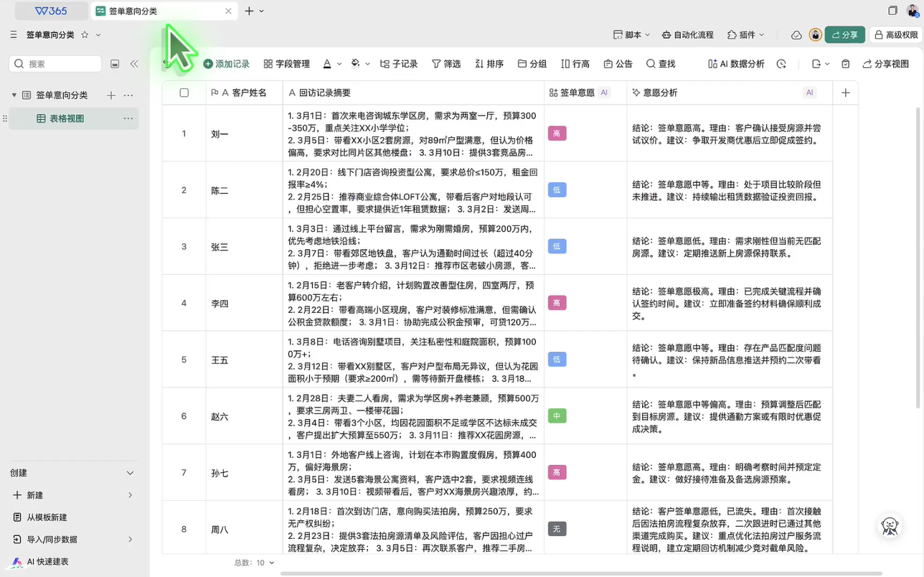Open the 分组 group tool
The height and width of the screenshot is (577, 924).
click(532, 64)
